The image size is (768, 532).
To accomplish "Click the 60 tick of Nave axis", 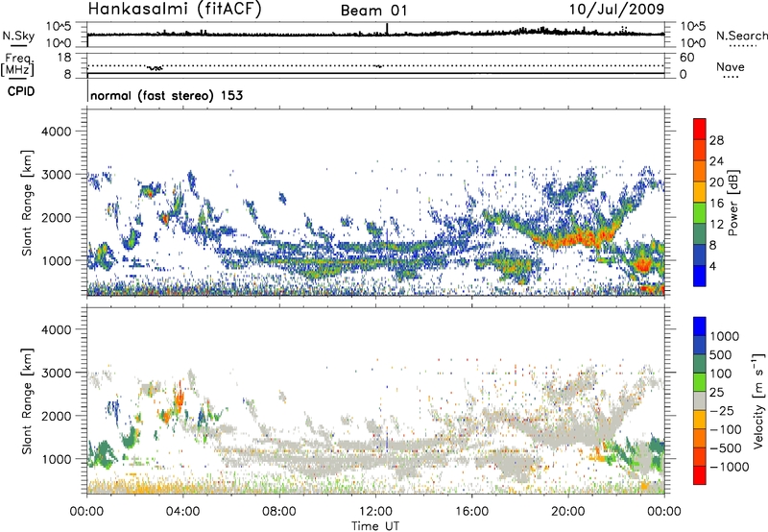I will tap(687, 58).
